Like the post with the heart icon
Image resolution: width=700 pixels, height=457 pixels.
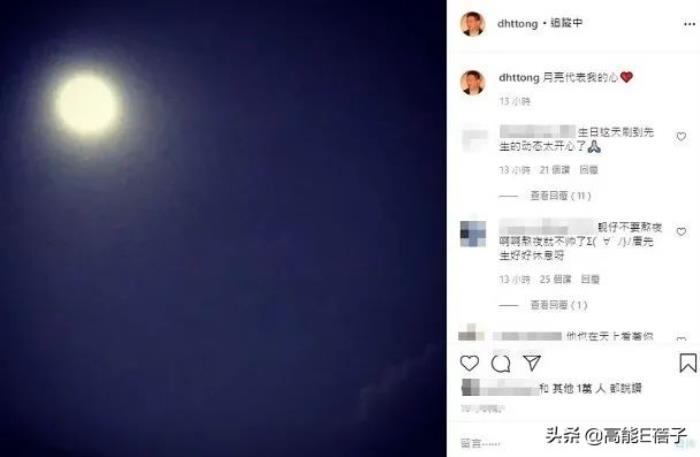[469, 363]
